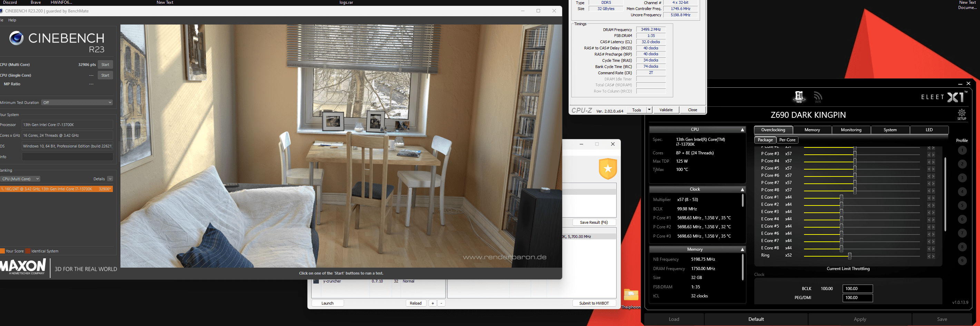Click the P Core #4 multiplier slider handle

click(x=855, y=162)
